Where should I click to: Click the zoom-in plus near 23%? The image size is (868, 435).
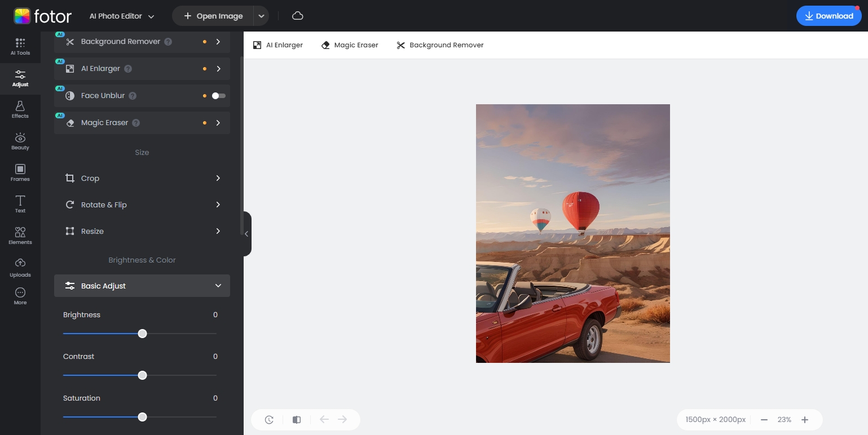(805, 419)
